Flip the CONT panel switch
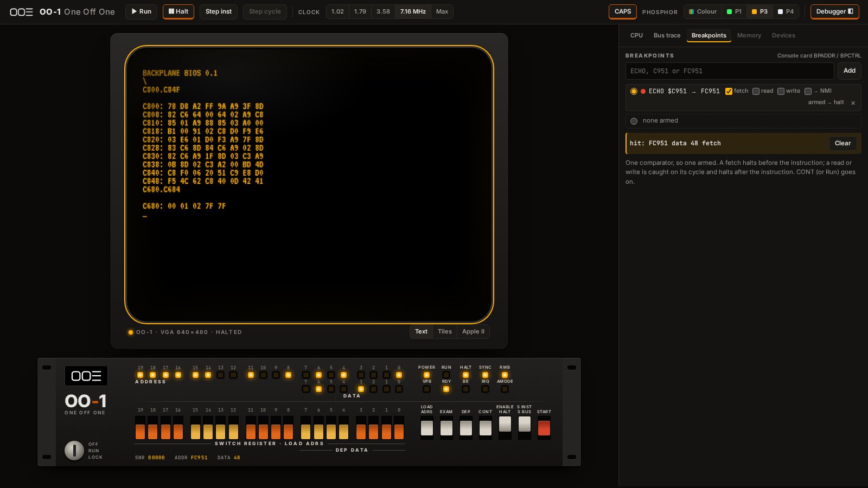The image size is (868, 488). click(x=486, y=428)
